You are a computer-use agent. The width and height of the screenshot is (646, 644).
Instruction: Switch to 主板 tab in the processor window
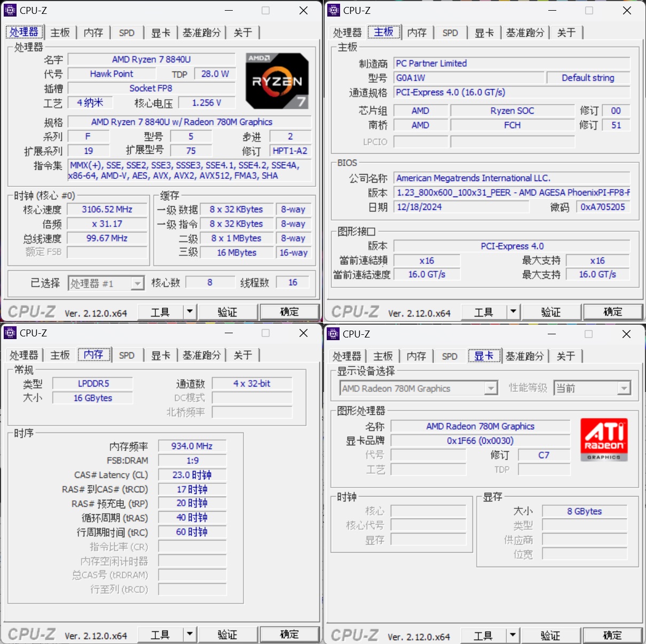click(x=60, y=33)
